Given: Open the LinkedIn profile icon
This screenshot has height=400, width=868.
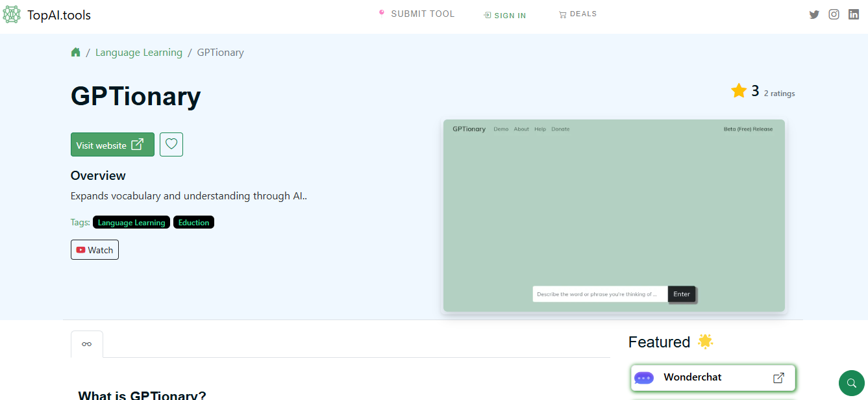Looking at the screenshot, I should coord(854,14).
